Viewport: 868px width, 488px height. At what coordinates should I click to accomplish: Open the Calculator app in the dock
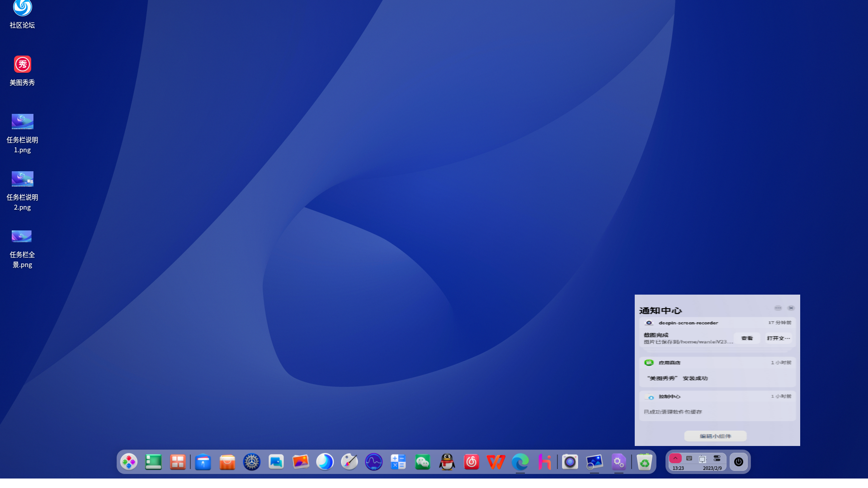(x=398, y=462)
